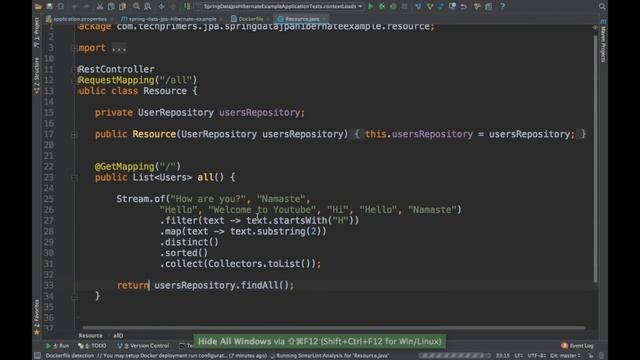Click the green Run button

(371, 7)
